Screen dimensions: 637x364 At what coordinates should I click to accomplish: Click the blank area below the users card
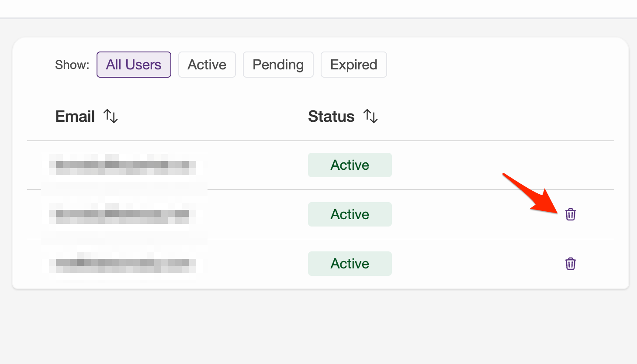[x=318, y=327]
